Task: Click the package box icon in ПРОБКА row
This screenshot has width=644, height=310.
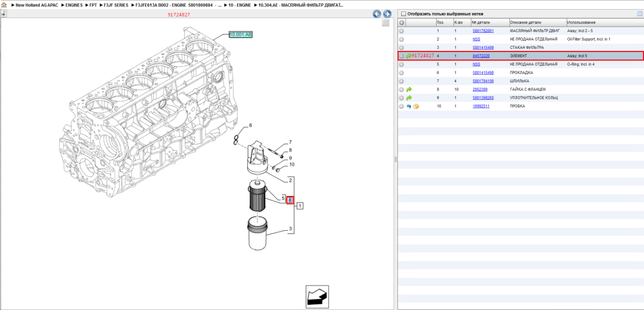Action: pyautogui.click(x=415, y=106)
